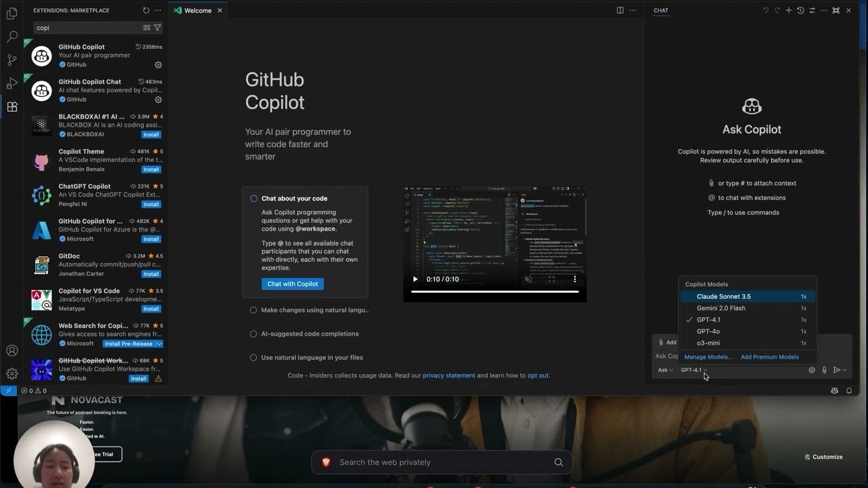The image size is (868, 488).
Task: Focus browser 'Search the web privately' field
Action: 442,462
